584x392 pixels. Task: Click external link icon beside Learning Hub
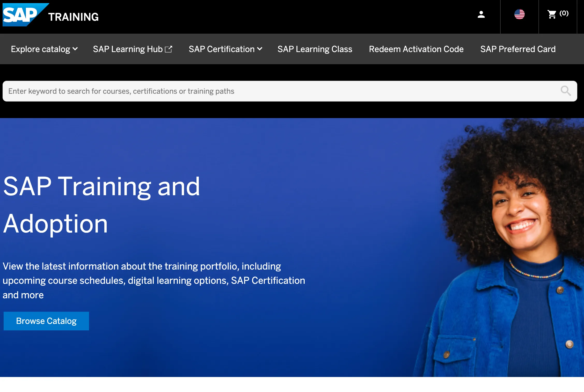(x=169, y=49)
